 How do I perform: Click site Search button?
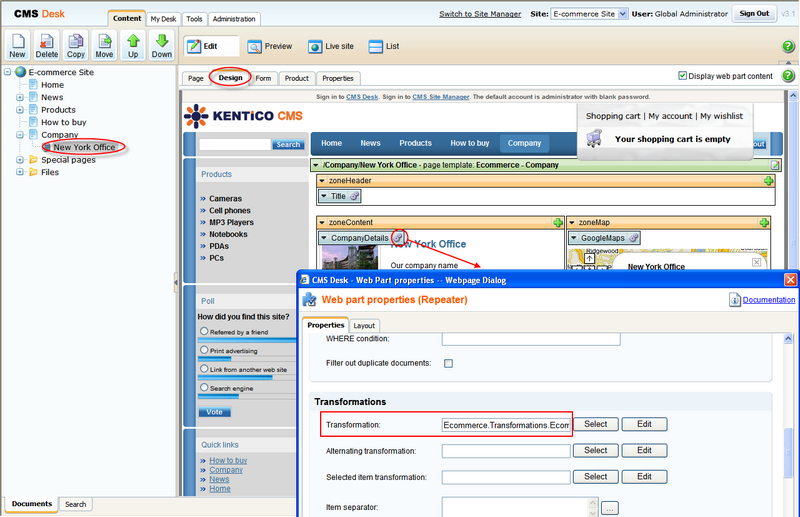[x=288, y=144]
